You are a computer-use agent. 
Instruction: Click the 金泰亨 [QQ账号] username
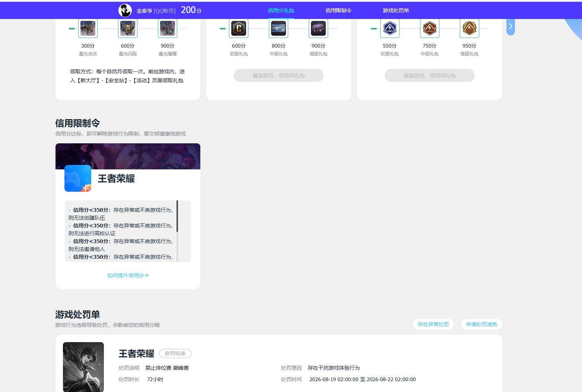click(156, 11)
